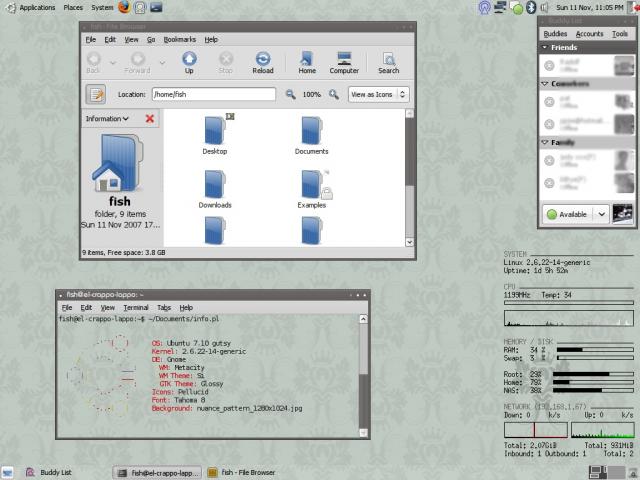Click the grayed Back arrow icon
Viewport: 640px width, 480px height.
(x=93, y=59)
